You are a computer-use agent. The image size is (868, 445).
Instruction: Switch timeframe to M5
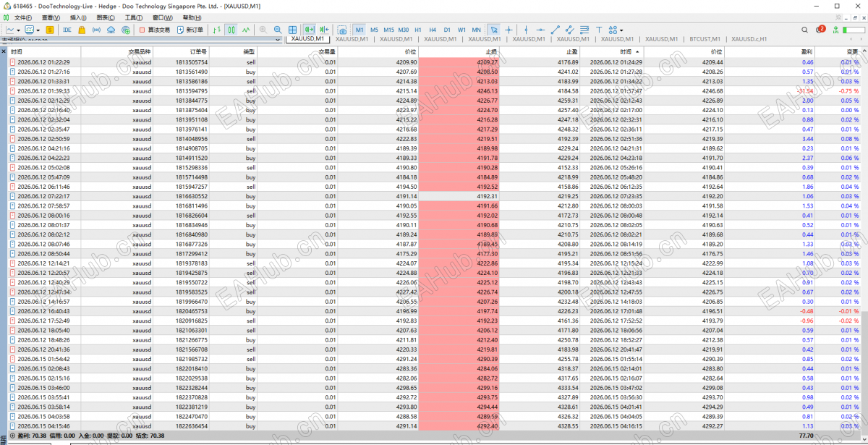coord(374,30)
